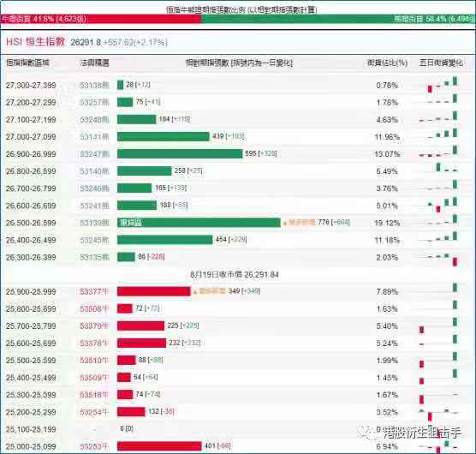This screenshot has width=476, height=454.
Task: Click the 街貨佔比(%) column header
Action: [x=387, y=63]
